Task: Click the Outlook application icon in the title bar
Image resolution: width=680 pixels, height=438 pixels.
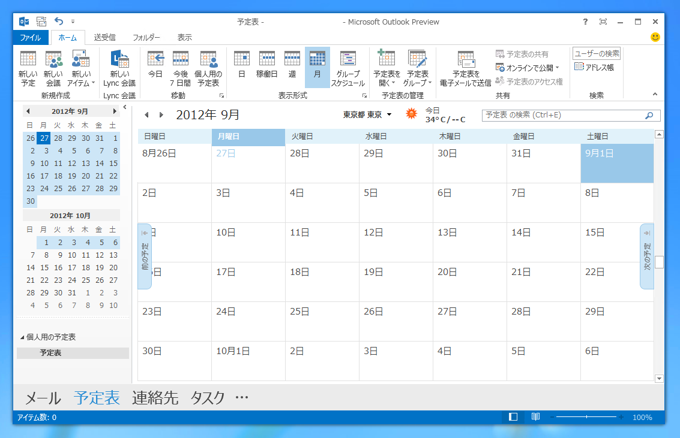Action: pyautogui.click(x=24, y=21)
